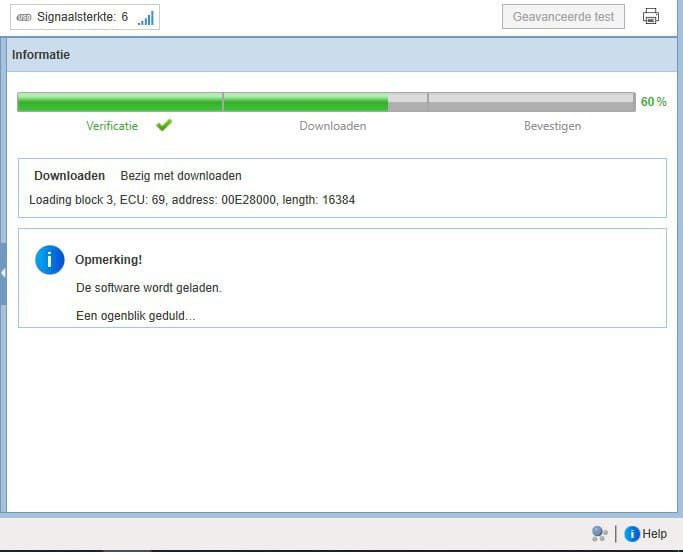The image size is (683, 552).
Task: Click the blue info icon beside Opmerking
Action: coord(49,259)
